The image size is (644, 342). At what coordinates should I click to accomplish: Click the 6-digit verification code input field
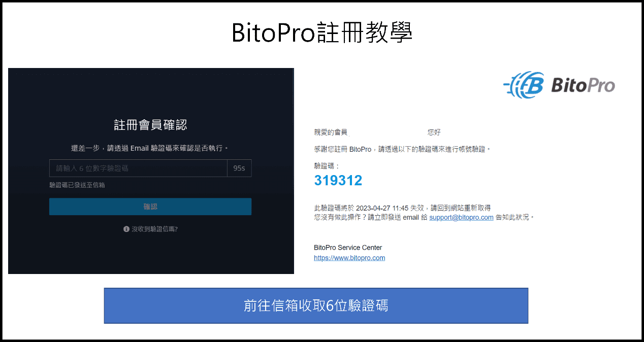137,168
